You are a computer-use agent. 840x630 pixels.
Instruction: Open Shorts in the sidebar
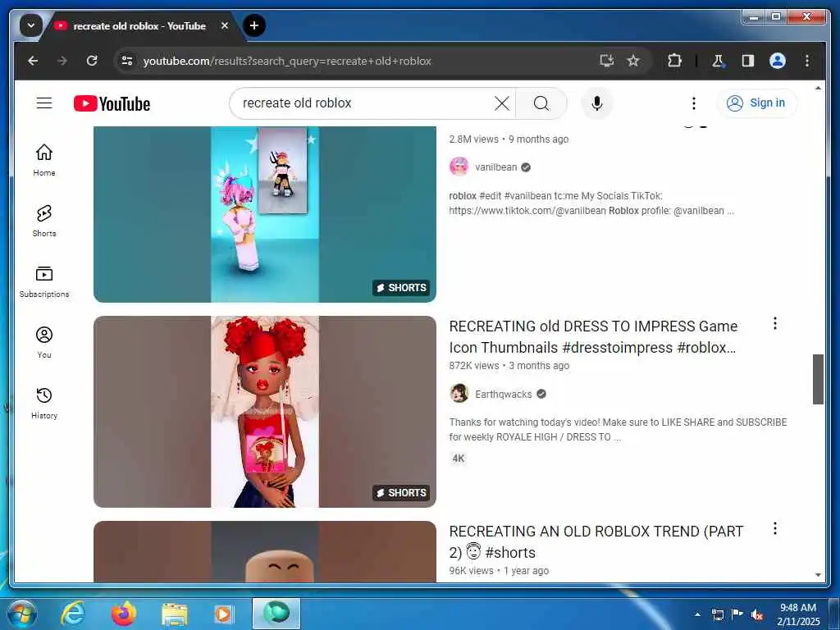click(x=44, y=221)
